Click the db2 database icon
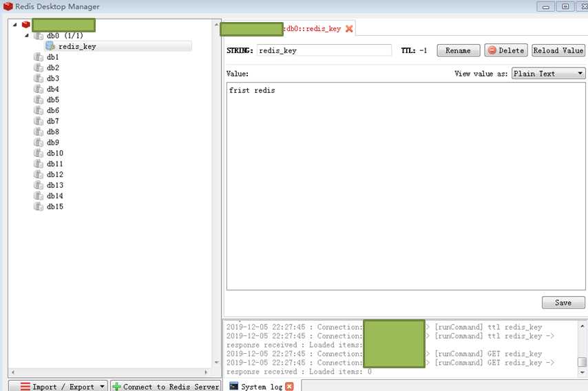This screenshot has width=588, height=391. tap(39, 67)
